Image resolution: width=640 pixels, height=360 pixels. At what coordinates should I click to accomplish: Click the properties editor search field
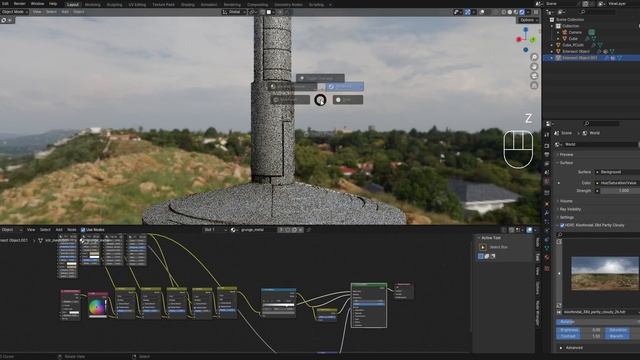[601, 124]
